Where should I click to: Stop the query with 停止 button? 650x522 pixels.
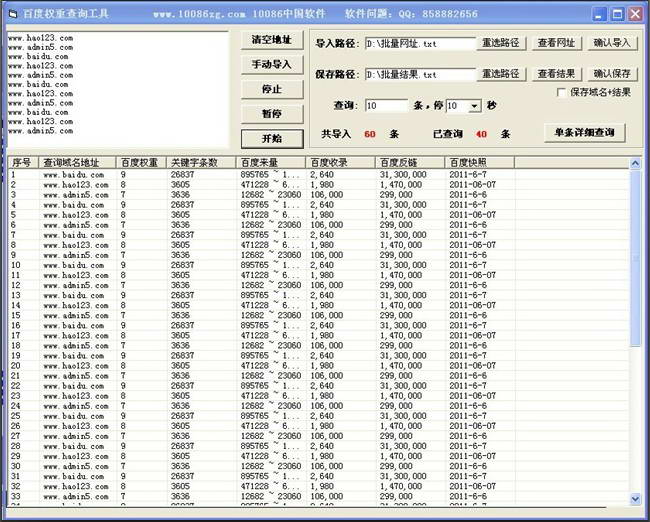(x=272, y=89)
